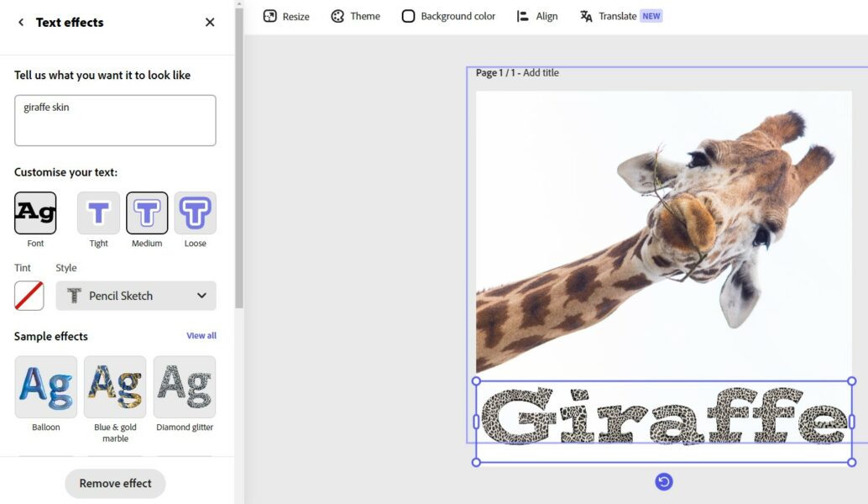
Task: Click the Tint color swatch
Action: coord(29,296)
